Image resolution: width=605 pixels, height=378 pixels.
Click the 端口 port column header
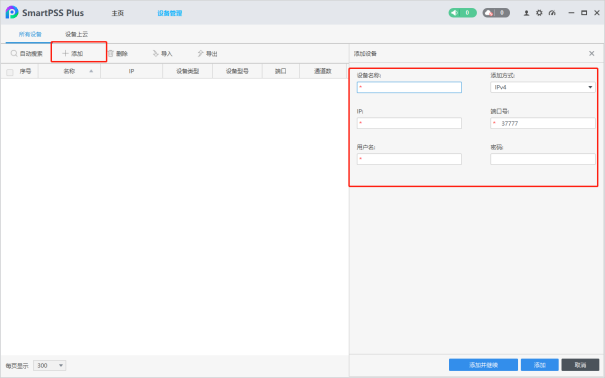tap(281, 71)
